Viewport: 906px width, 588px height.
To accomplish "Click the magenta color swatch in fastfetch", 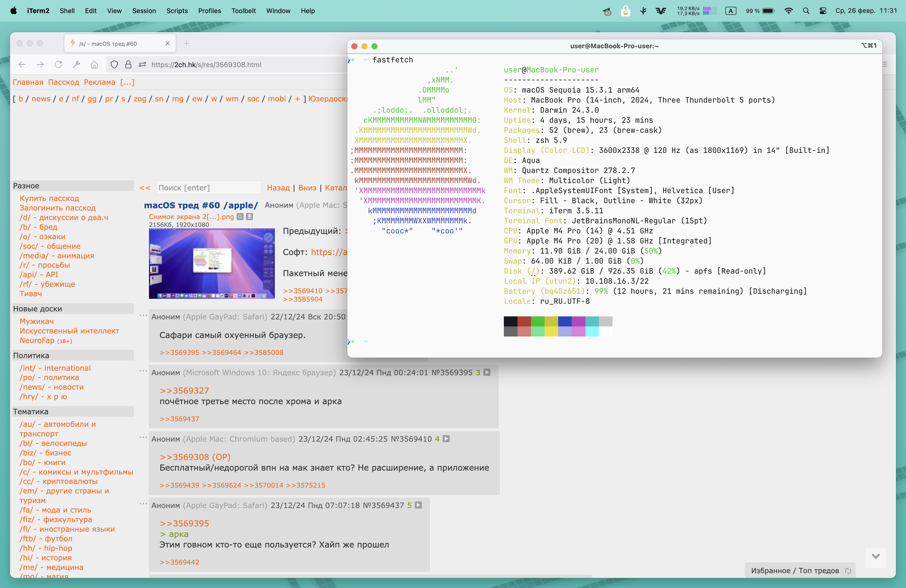I will [579, 321].
